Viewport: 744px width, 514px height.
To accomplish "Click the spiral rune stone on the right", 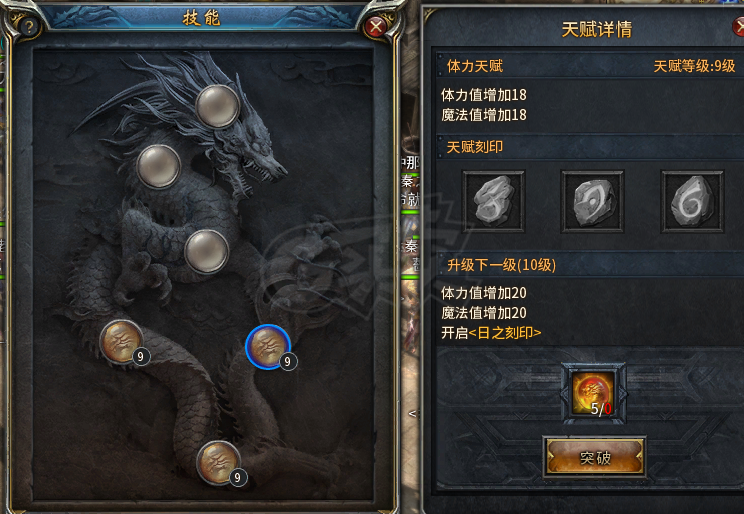I will pos(692,201).
